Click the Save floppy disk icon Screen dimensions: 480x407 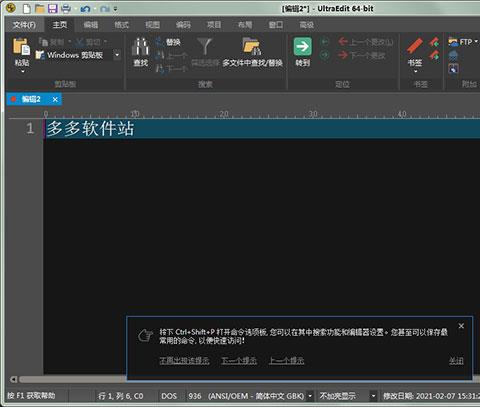(x=53, y=8)
